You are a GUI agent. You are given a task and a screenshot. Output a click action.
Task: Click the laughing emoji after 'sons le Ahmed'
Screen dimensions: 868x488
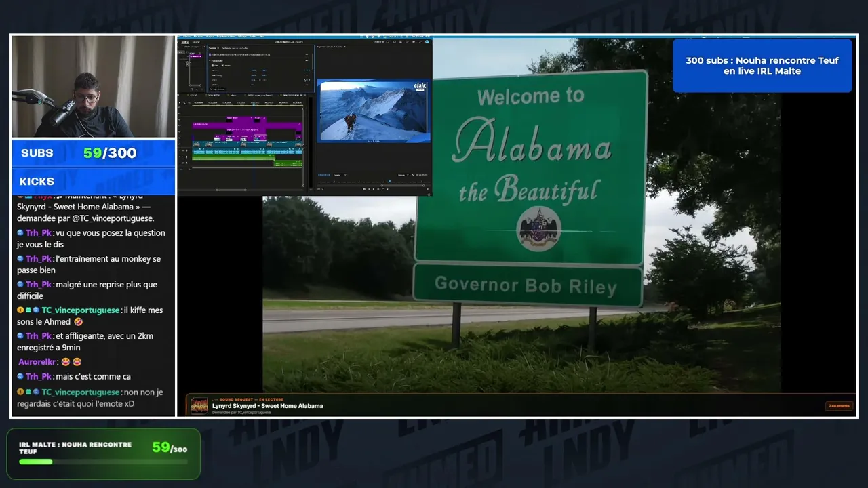[x=79, y=322]
